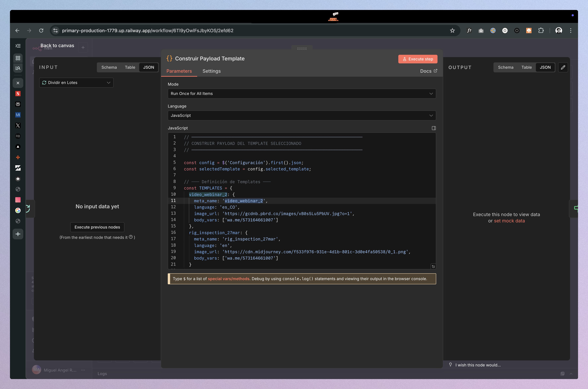Open the pencil edit icon in OUTPUT panel
This screenshot has width=588, height=389.
563,67
